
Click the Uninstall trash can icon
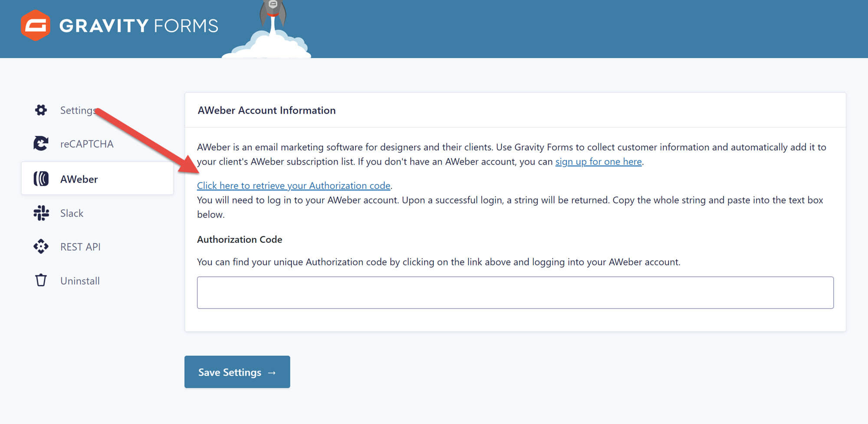(x=41, y=280)
